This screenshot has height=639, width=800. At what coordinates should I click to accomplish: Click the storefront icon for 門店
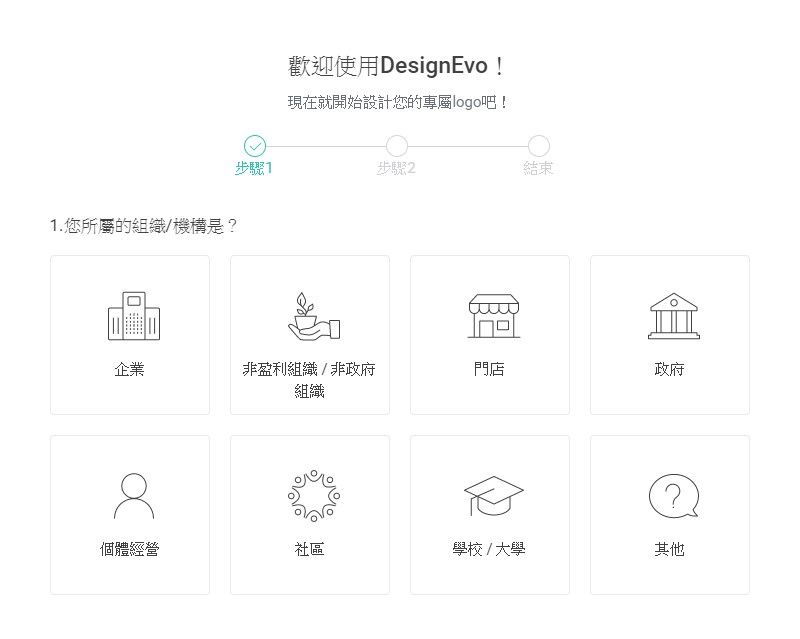point(494,316)
